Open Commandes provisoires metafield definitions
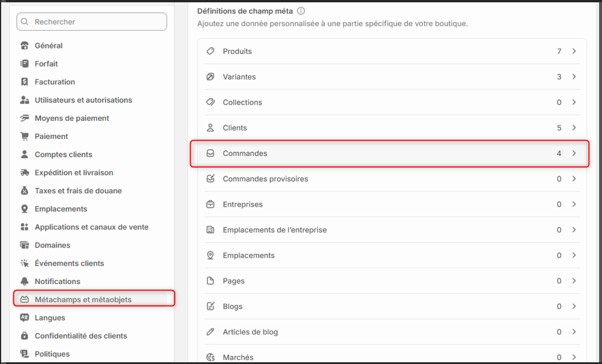Image resolution: width=602 pixels, height=364 pixels. pyautogui.click(x=392, y=179)
